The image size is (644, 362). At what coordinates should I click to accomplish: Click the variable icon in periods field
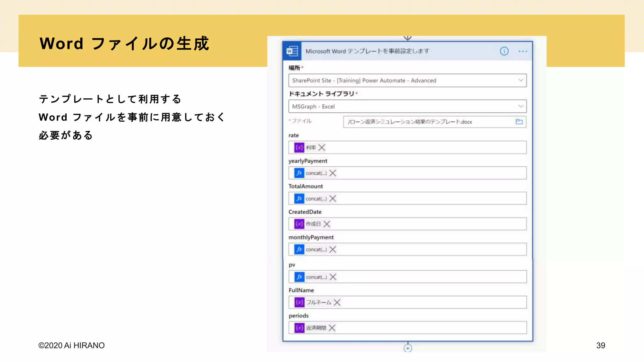pyautogui.click(x=299, y=328)
